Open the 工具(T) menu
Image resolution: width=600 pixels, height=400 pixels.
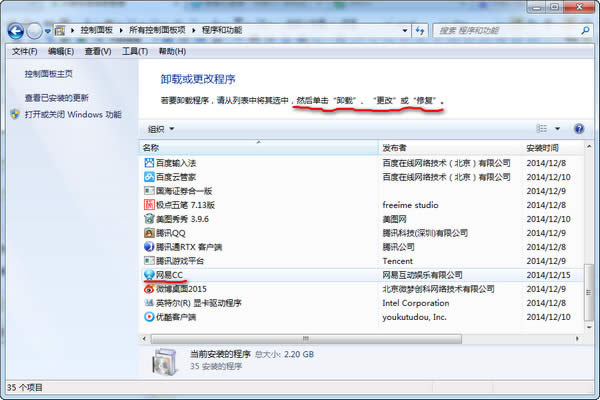pos(135,51)
